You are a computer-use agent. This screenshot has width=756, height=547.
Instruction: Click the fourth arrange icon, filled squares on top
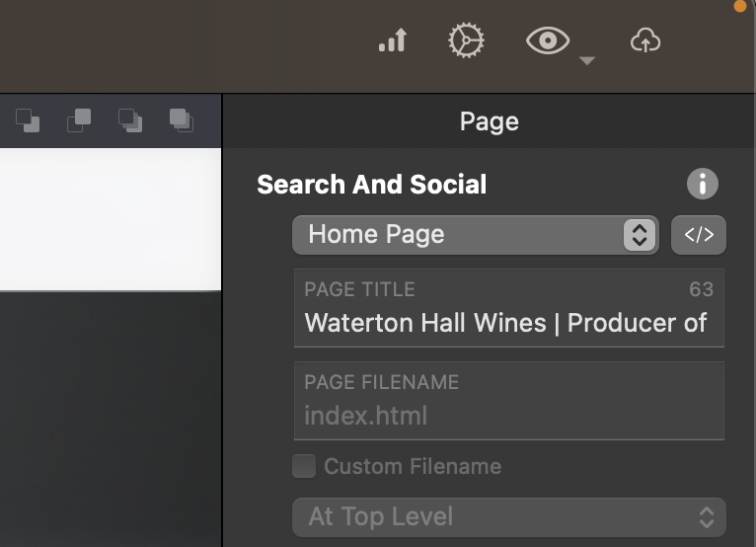pyautogui.click(x=182, y=120)
